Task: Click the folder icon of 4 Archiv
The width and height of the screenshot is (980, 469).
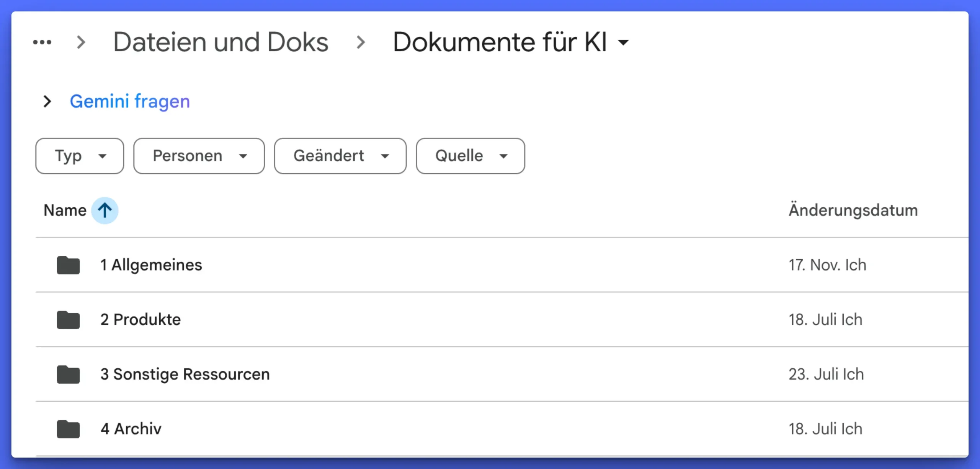Action: point(68,429)
